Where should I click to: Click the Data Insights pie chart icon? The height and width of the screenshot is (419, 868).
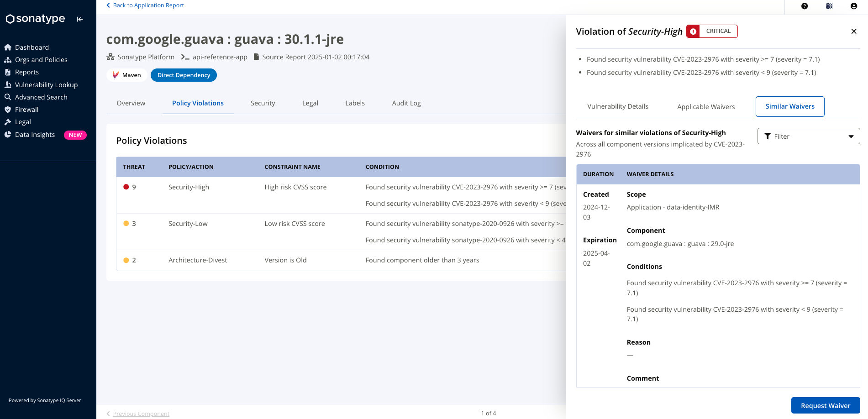[x=8, y=135]
